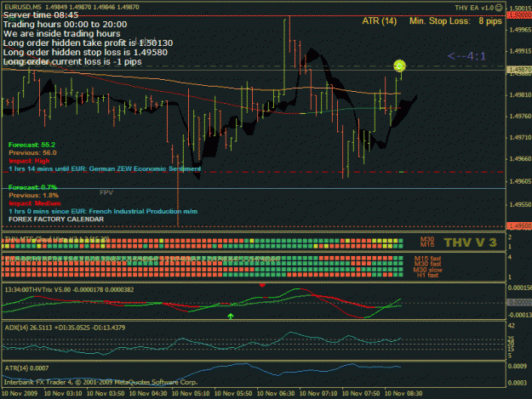Click 'Trading hours 00:00 to 20:00' text

[x=66, y=25]
